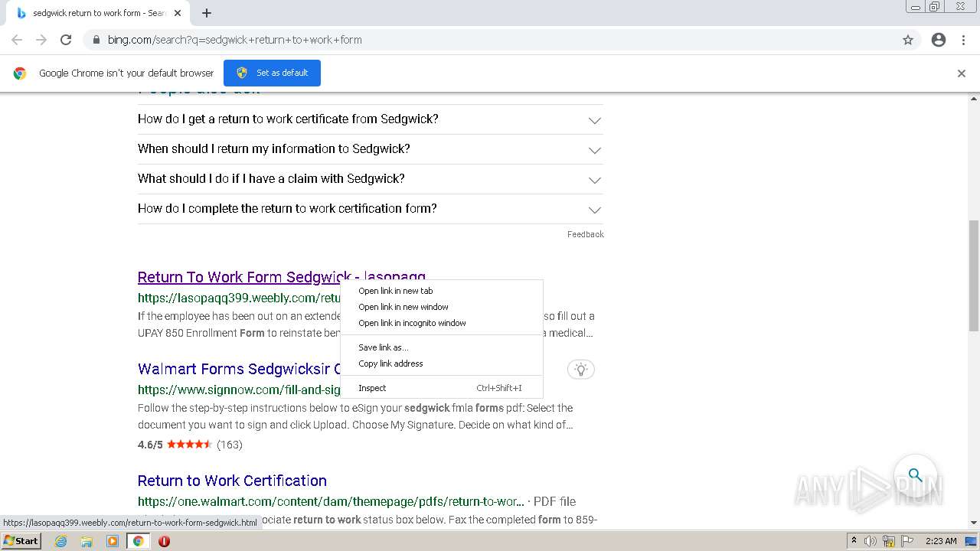Show hidden system tray icons

(854, 541)
